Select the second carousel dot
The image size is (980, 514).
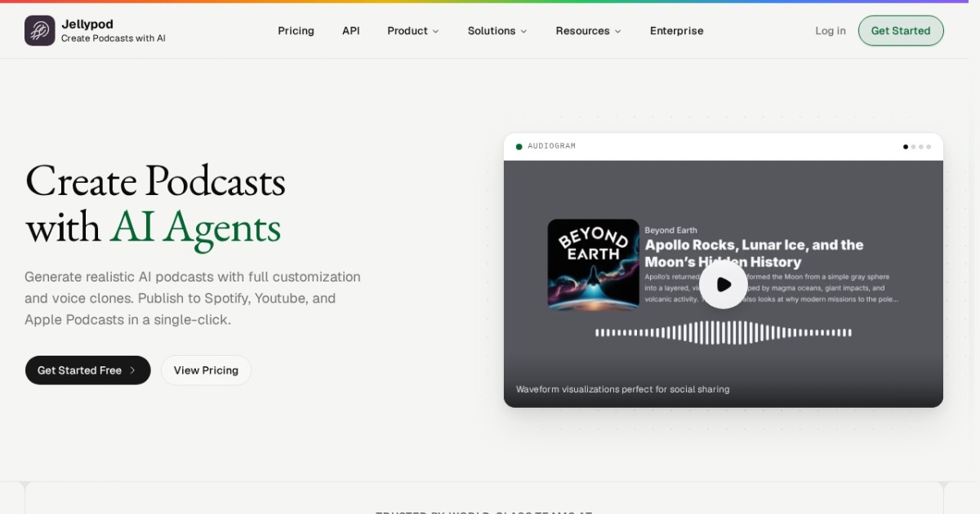pos(914,147)
